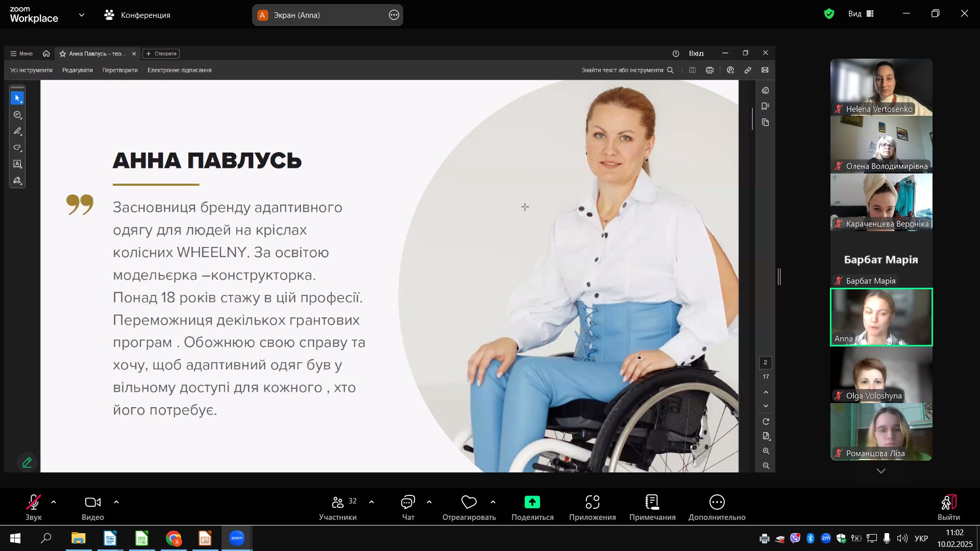Image resolution: width=980 pixels, height=551 pixels.
Task: Unmute the microphone audio button
Action: tap(34, 503)
